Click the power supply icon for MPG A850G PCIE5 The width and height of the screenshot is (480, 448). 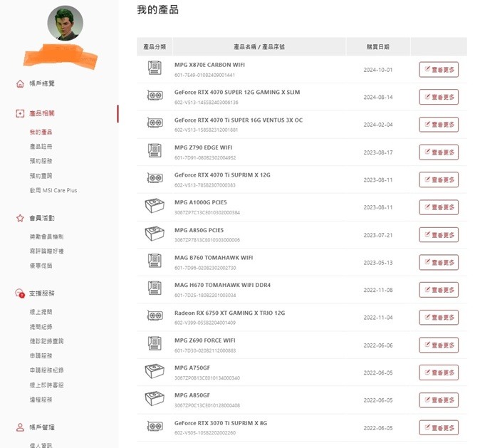click(155, 234)
